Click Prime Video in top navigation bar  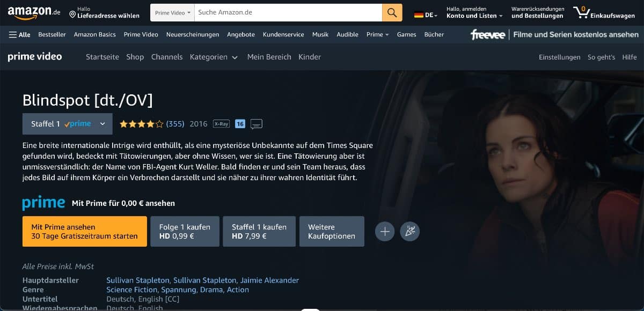point(141,34)
